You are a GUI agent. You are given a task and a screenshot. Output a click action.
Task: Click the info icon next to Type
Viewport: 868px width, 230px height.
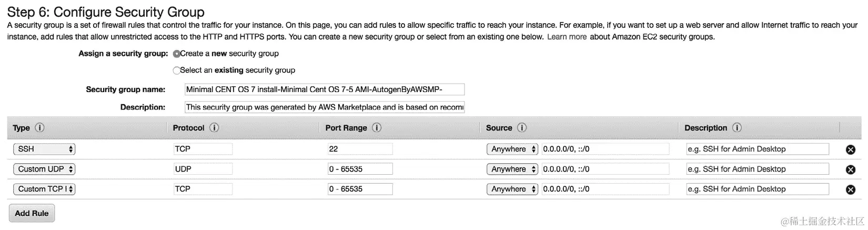pos(39,127)
